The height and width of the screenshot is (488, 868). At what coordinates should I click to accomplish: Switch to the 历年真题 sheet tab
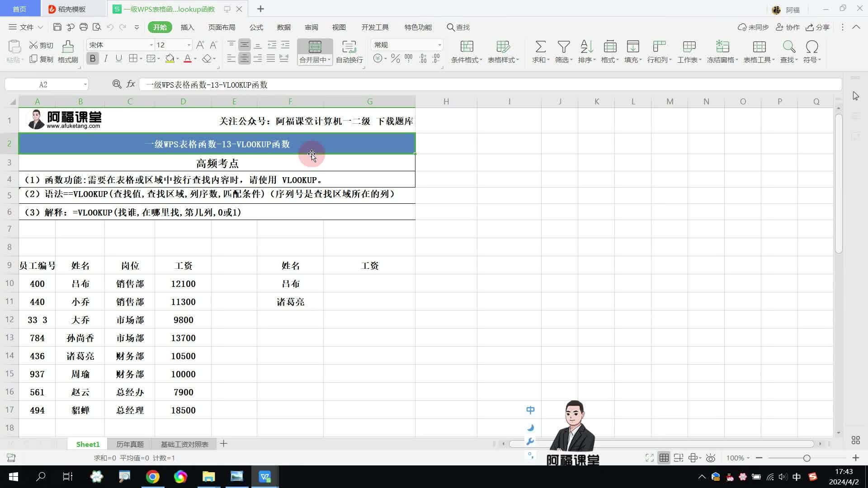click(130, 444)
